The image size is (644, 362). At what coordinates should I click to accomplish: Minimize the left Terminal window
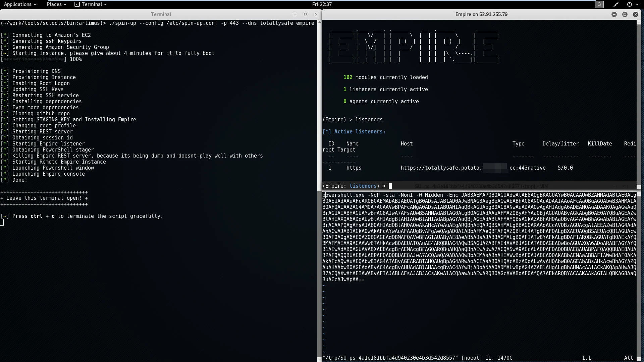(294, 14)
